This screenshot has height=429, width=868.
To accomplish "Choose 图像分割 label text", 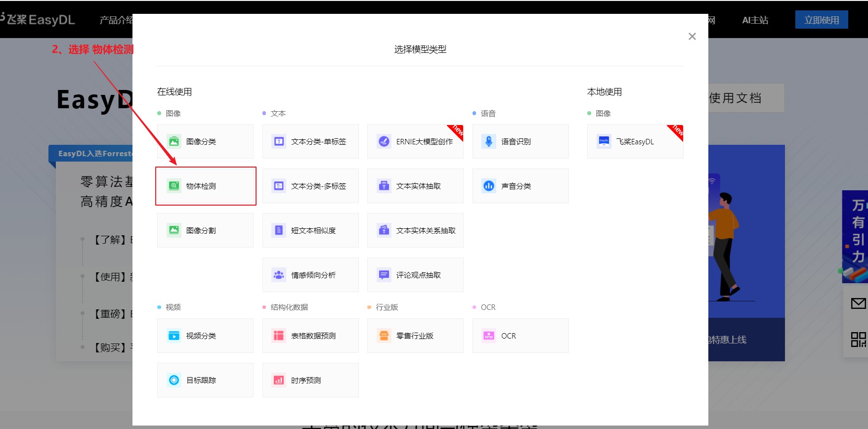I will pyautogui.click(x=201, y=231).
